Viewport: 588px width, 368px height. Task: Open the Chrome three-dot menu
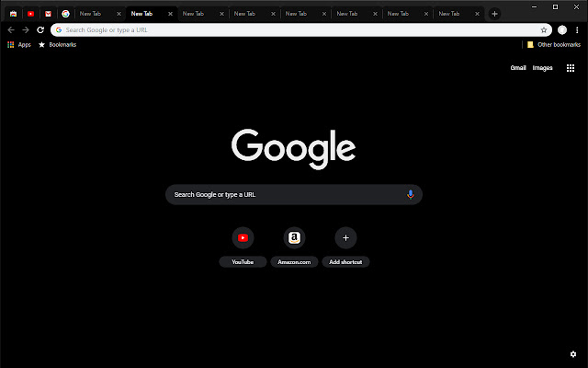coord(577,30)
